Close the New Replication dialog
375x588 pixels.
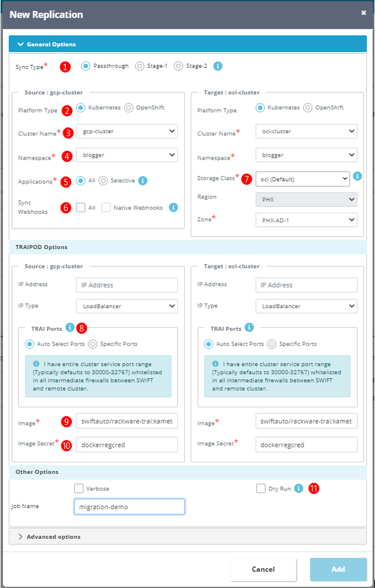coord(363,13)
